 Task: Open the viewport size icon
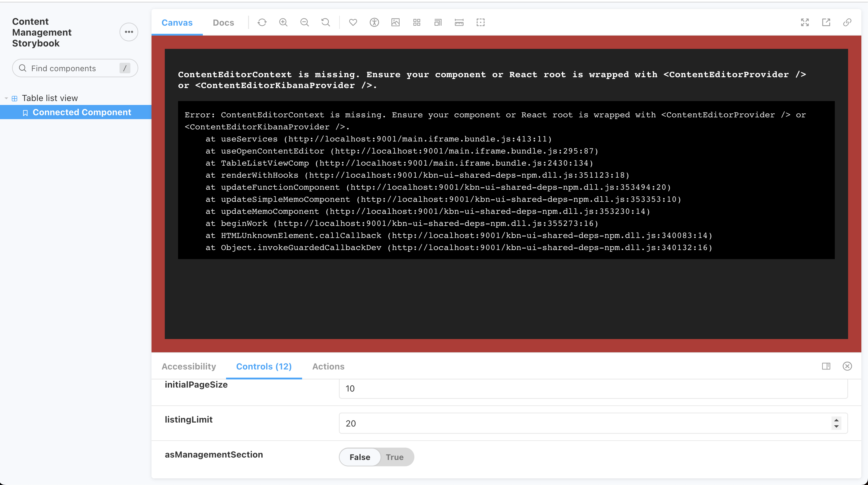click(438, 23)
